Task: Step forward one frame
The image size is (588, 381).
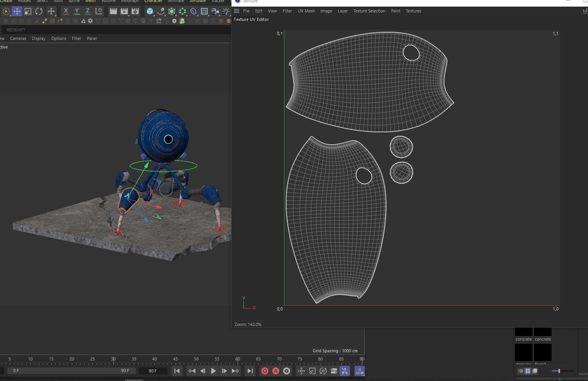Action: (224, 371)
